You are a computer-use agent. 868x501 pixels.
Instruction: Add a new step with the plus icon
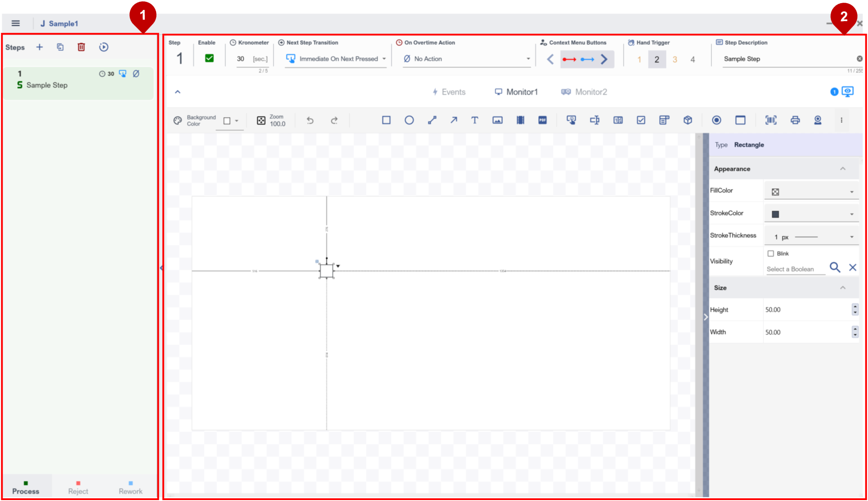click(40, 47)
